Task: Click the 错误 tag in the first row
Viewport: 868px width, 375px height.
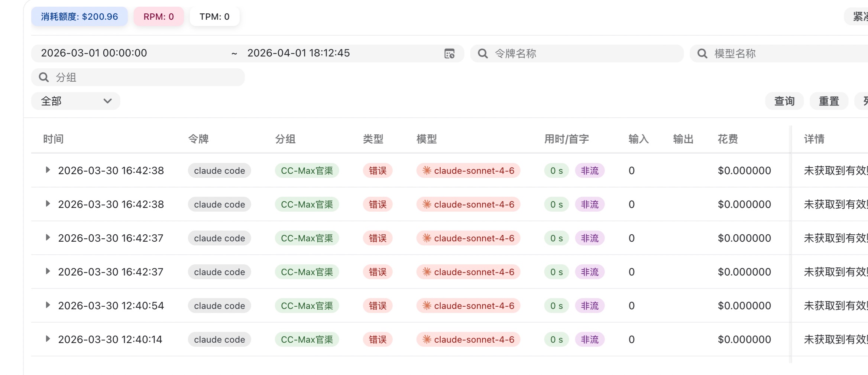Action: point(378,171)
